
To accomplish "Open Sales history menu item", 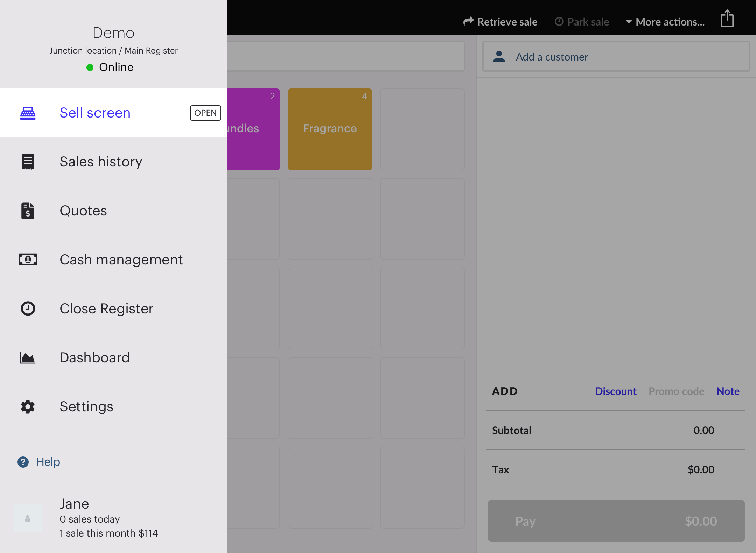I will point(101,162).
